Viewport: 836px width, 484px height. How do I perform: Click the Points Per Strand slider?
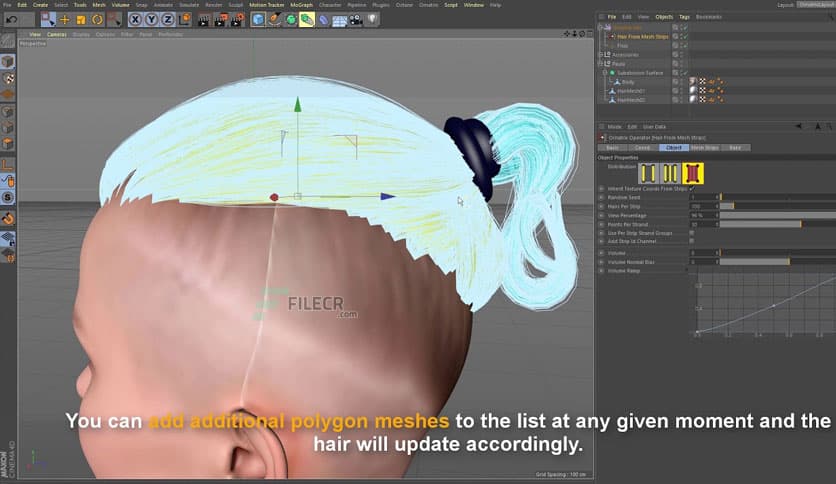(x=778, y=224)
